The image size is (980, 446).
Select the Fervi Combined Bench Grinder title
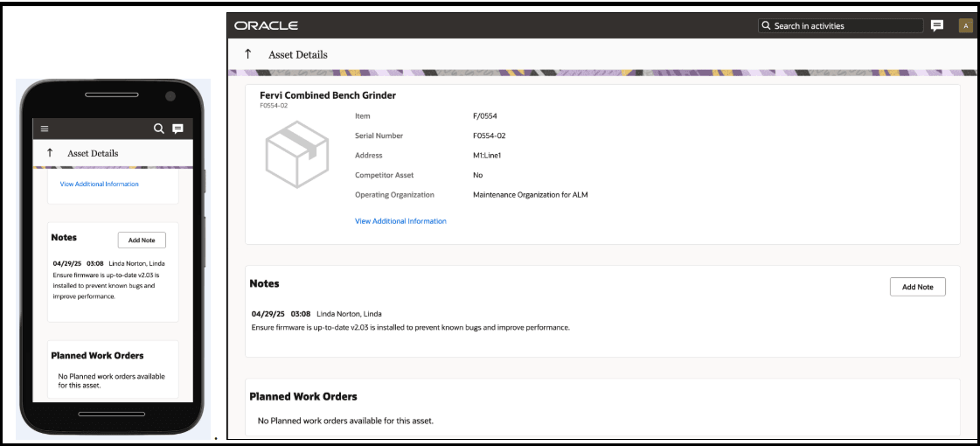coord(328,95)
